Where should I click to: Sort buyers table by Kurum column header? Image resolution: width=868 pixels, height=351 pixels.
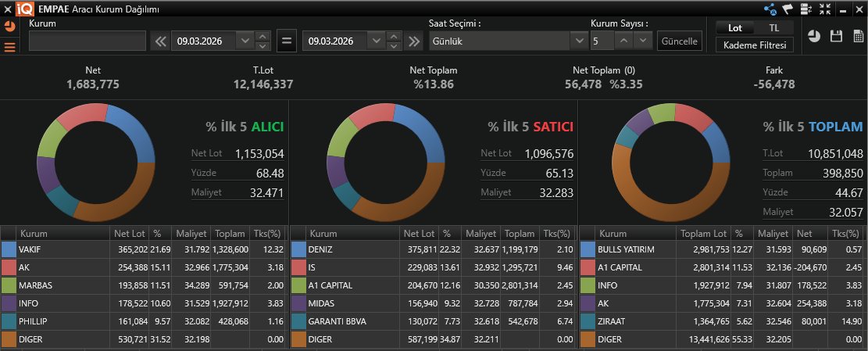63,234
